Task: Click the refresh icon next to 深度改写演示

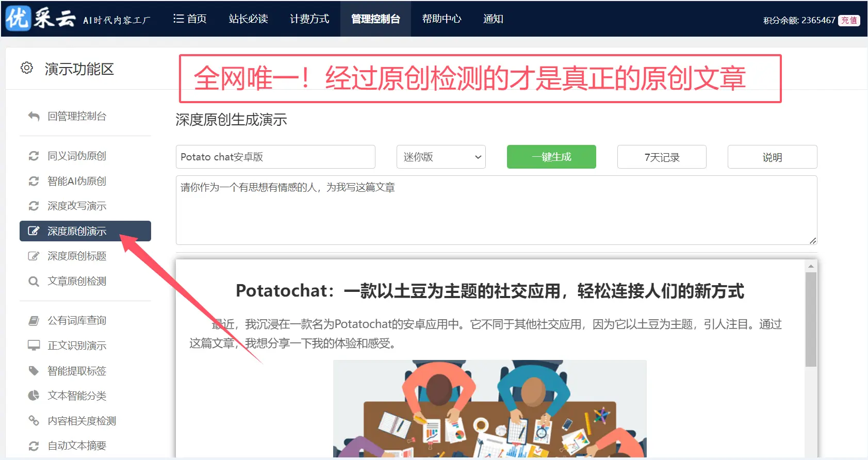Action: 34,206
